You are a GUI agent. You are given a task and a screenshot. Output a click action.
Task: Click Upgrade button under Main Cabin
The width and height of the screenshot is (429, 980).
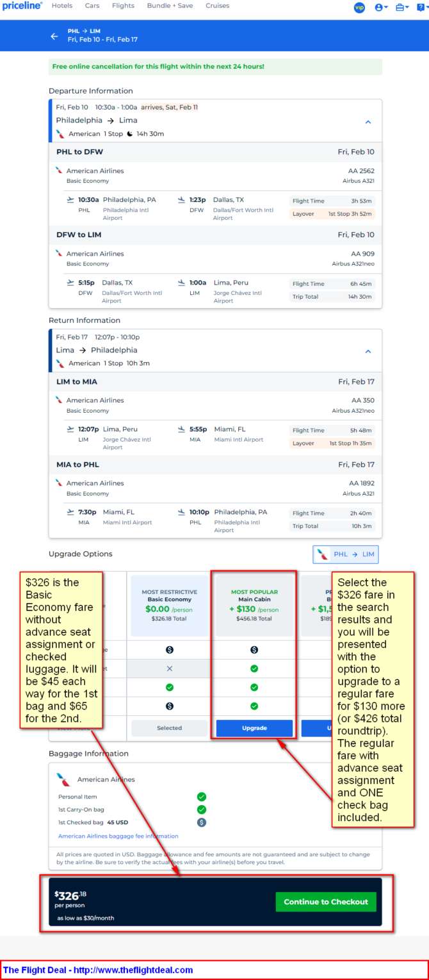pos(254,728)
